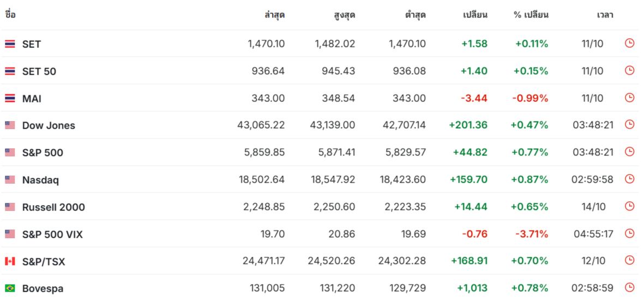
Task: Click the clock icon in Nasdaq row
Action: click(629, 179)
